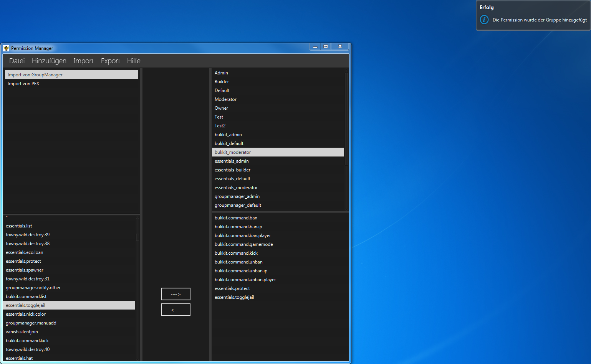Image resolution: width=591 pixels, height=364 pixels.
Task: Select bukkit.command.ban.ip in group permissions
Action: click(280, 227)
